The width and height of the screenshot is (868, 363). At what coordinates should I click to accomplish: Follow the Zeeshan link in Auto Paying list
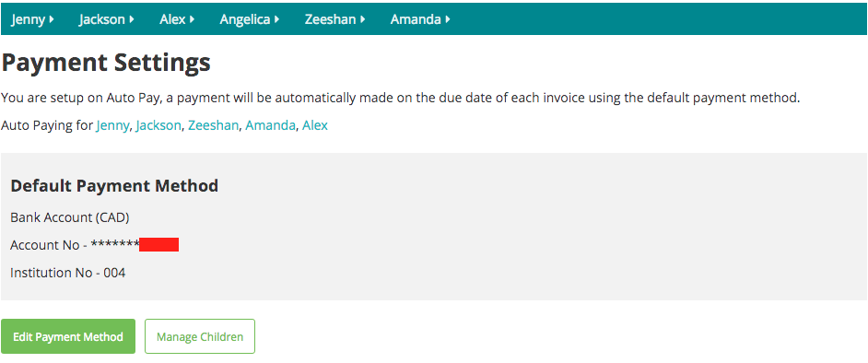(x=213, y=125)
